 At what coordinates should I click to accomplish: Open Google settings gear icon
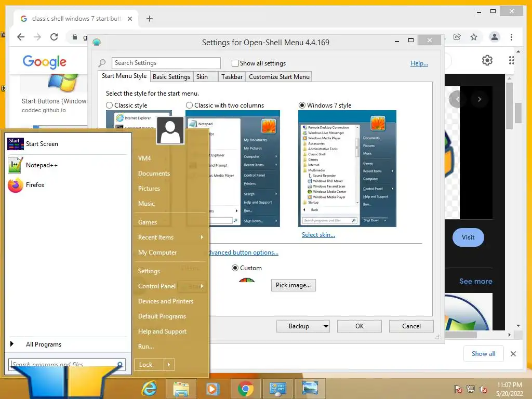[x=487, y=60]
